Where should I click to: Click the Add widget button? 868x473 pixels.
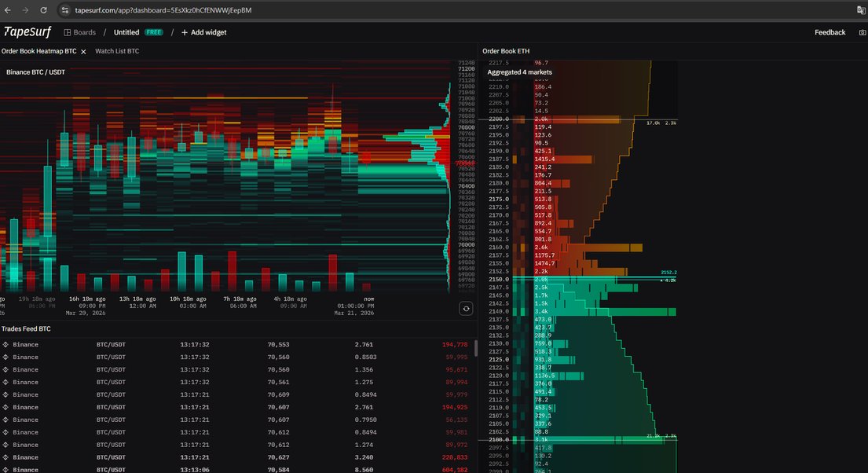pos(203,32)
